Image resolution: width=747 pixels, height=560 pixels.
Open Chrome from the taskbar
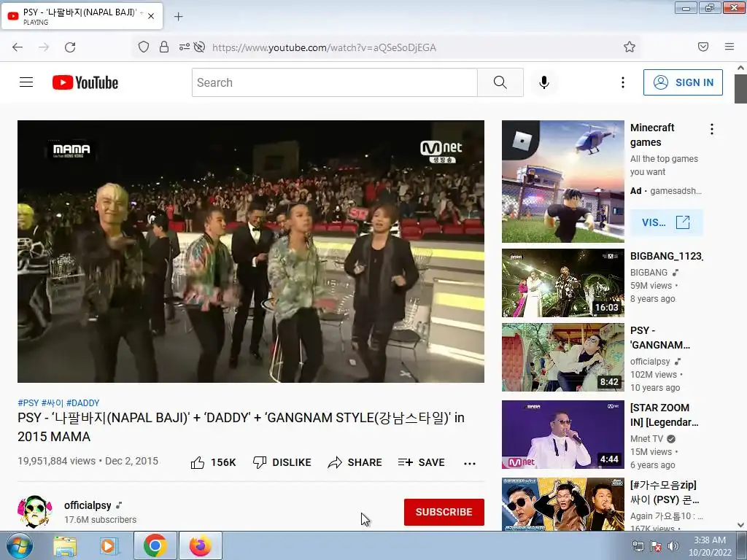click(x=155, y=545)
